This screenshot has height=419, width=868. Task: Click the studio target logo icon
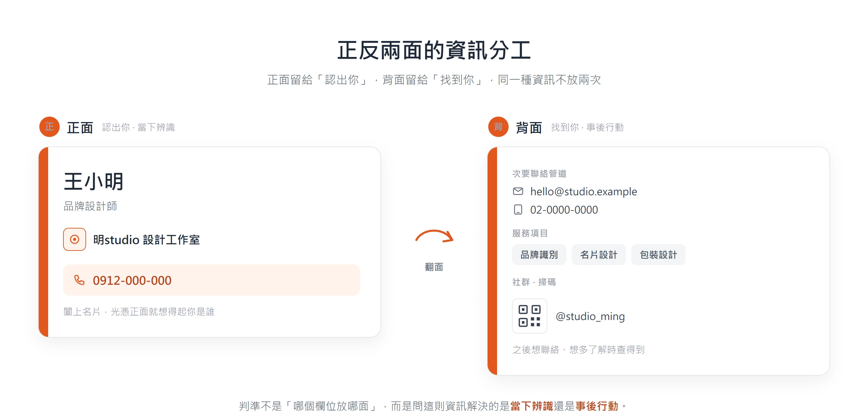75,239
